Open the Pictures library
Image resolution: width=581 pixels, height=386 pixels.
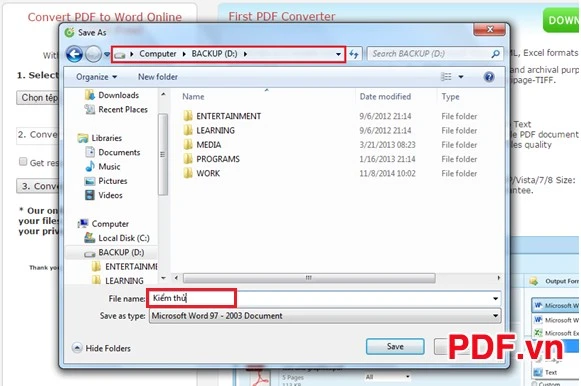(x=106, y=181)
